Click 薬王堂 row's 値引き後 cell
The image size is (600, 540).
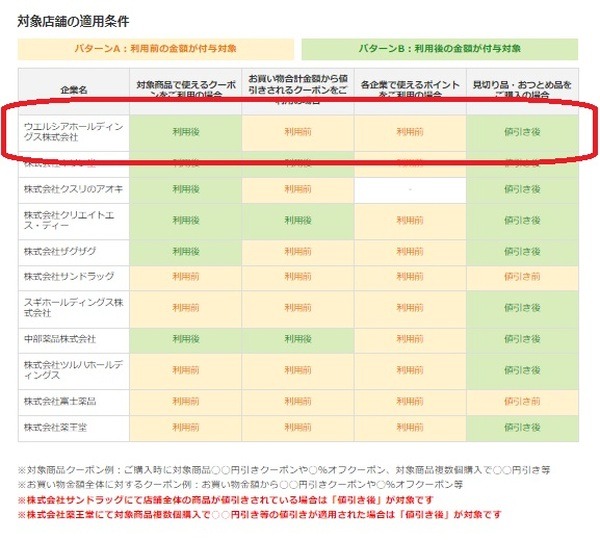522,427
